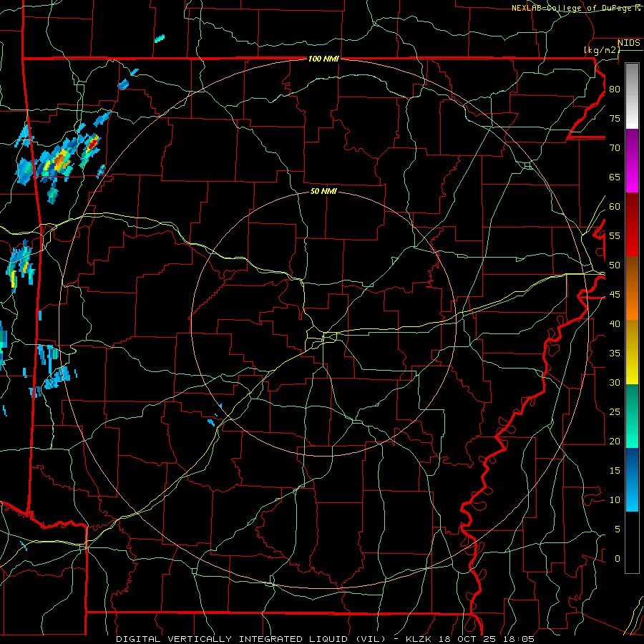Click the [kg/m2] units label
Screen dimensions: 644x644
[x=602, y=50]
